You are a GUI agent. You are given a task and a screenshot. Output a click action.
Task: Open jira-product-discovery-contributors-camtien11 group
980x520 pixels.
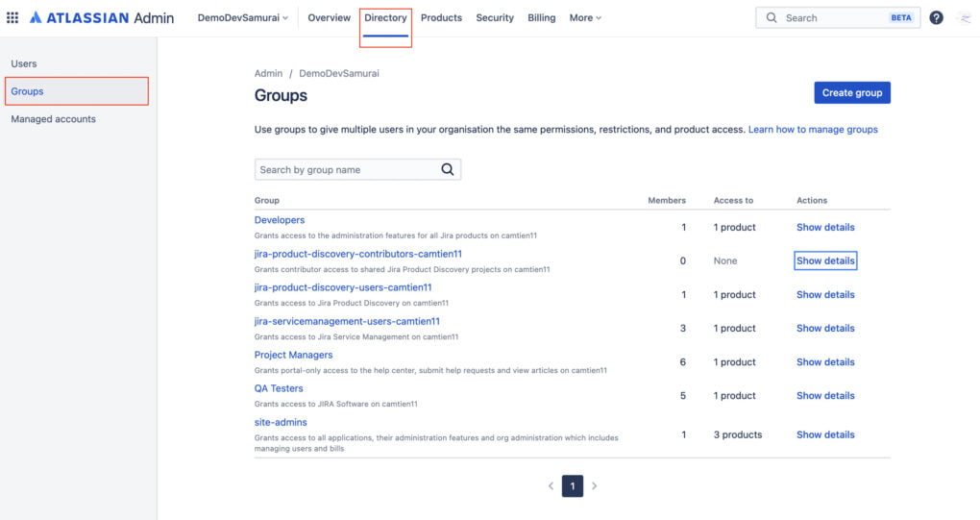358,254
